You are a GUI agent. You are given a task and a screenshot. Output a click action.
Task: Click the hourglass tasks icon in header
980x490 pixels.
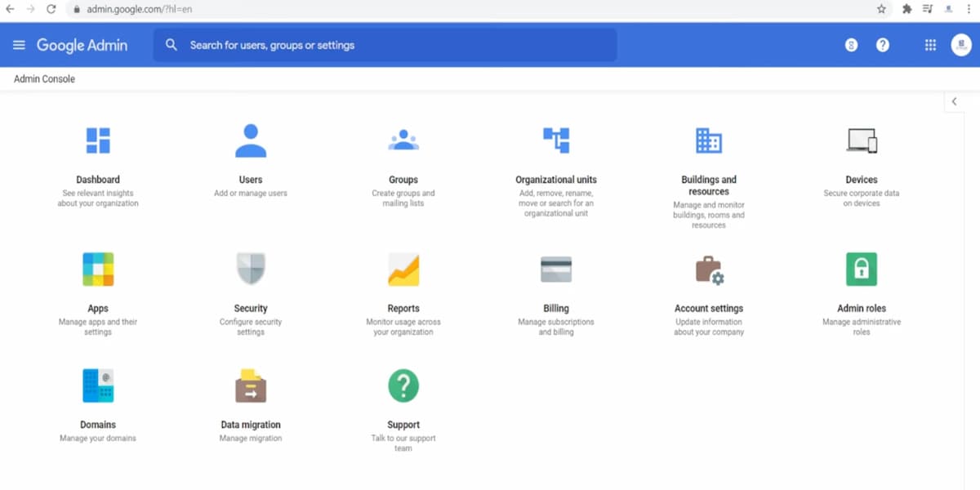(x=852, y=45)
